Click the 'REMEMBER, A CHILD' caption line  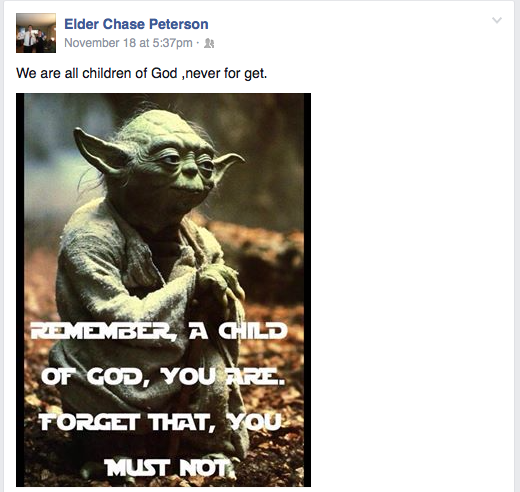click(x=159, y=331)
